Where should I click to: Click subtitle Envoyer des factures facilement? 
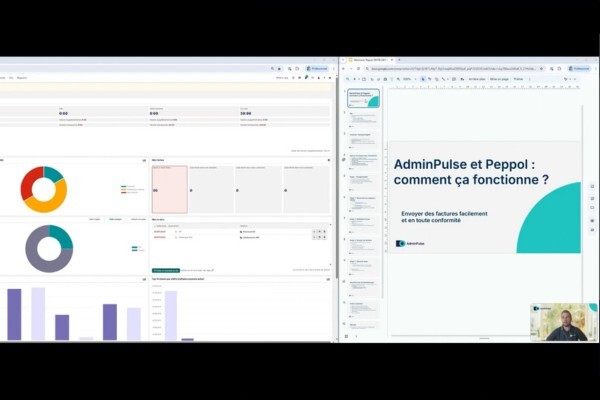point(444,217)
